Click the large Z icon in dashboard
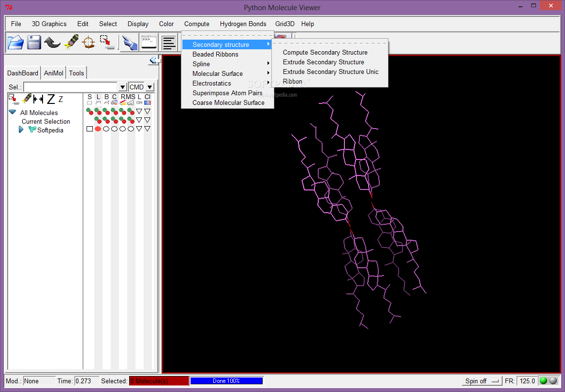This screenshot has height=392, width=565. click(51, 99)
